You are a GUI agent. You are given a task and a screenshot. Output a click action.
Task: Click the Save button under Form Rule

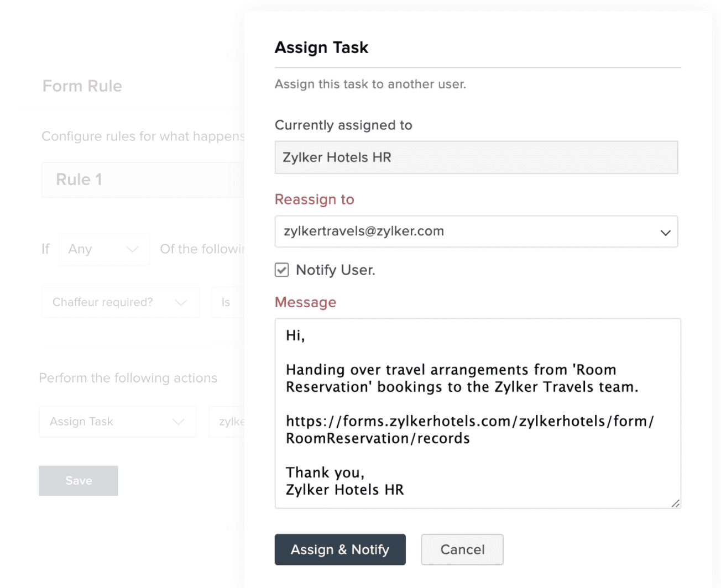point(79,480)
